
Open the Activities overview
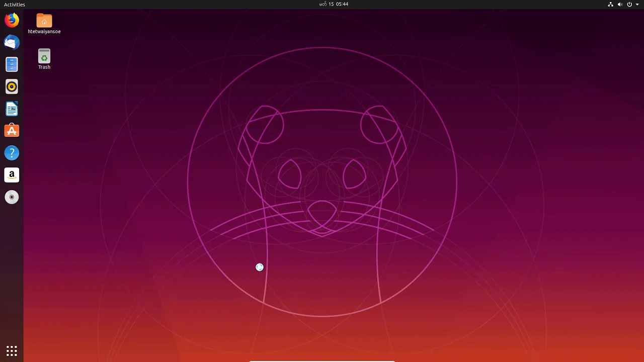point(15,5)
